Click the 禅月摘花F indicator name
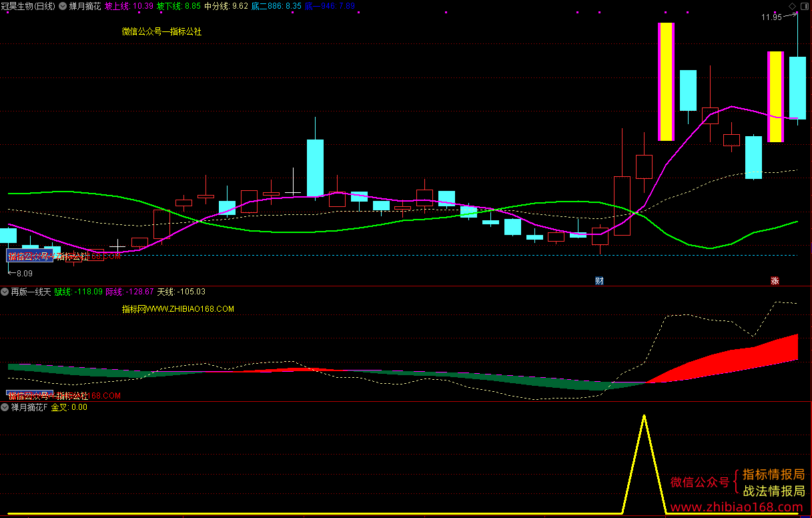The width and height of the screenshot is (812, 518). tap(29, 407)
